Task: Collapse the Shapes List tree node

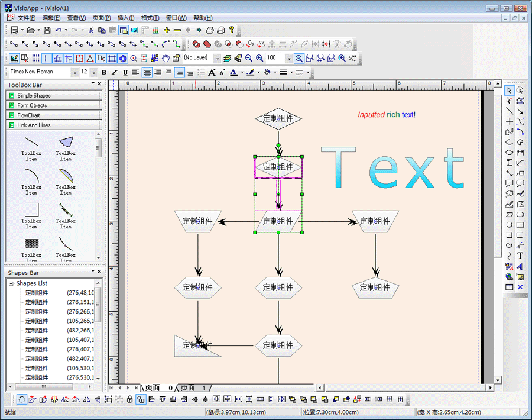Action: (x=11, y=283)
